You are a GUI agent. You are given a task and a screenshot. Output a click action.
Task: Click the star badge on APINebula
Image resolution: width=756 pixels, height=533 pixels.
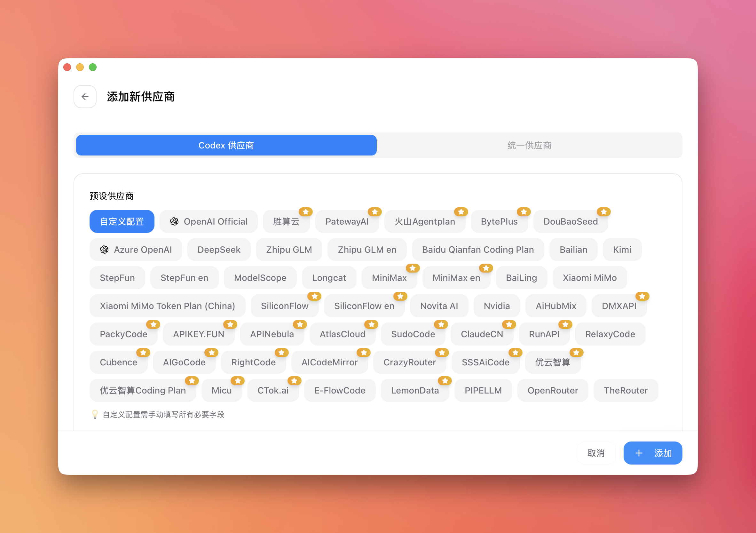coord(300,324)
